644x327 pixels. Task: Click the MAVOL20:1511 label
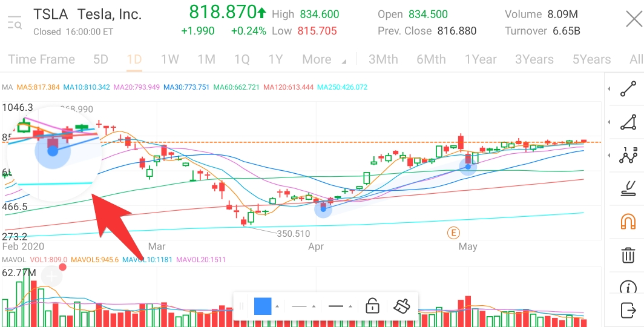(201, 260)
